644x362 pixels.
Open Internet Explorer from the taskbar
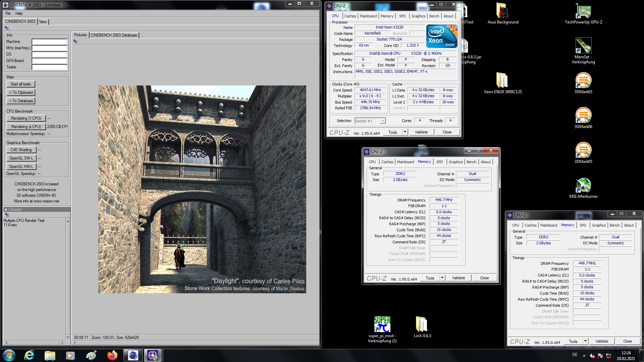coord(30,355)
